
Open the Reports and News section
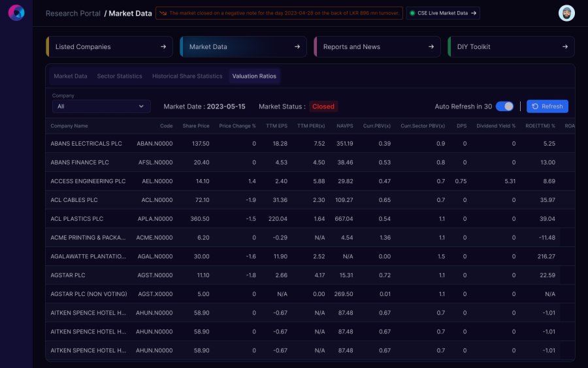[377, 47]
